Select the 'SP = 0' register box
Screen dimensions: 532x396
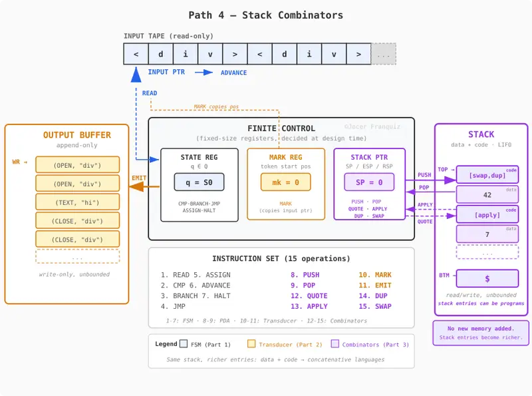pos(369,182)
